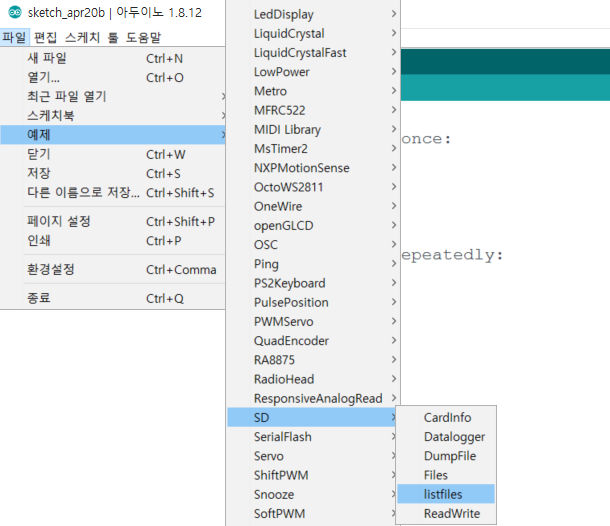
Task: Choose 저장 menu entry
Action: 113,173
